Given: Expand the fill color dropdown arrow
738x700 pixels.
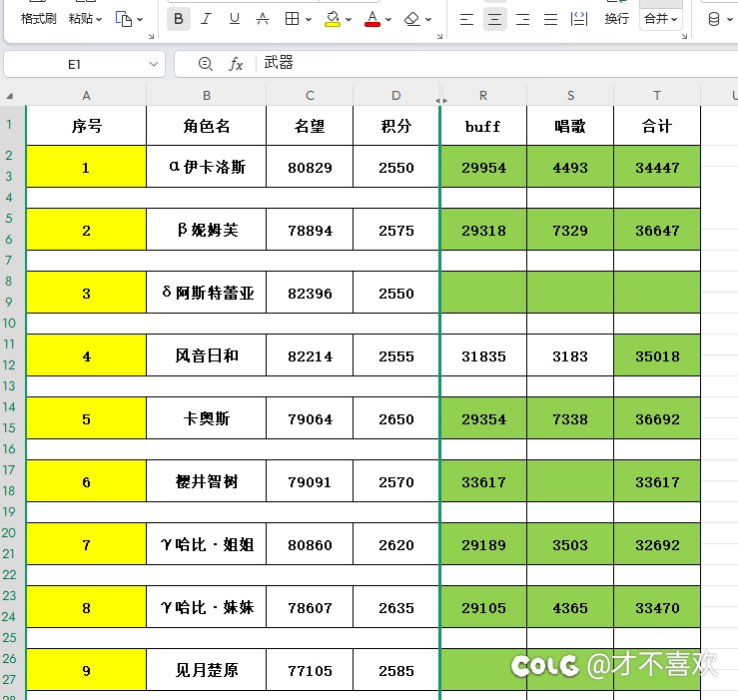Looking at the screenshot, I should 349,19.
